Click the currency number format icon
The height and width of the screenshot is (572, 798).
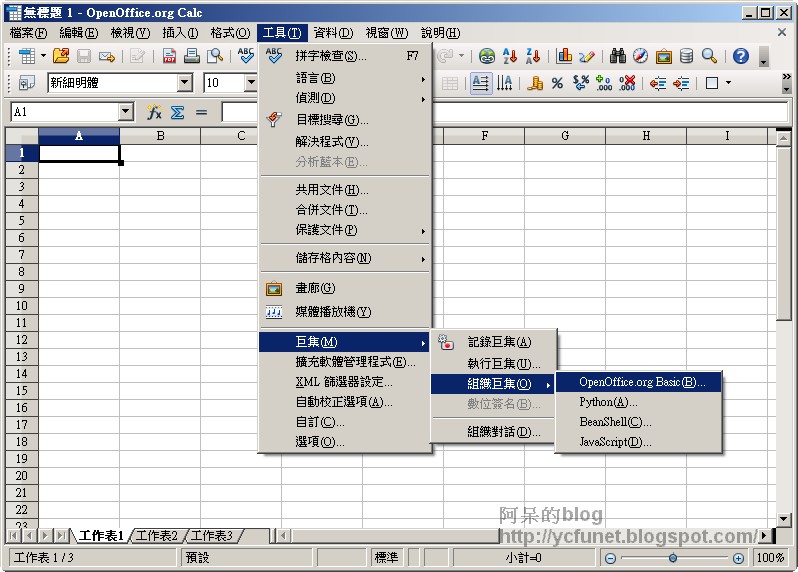coord(534,83)
